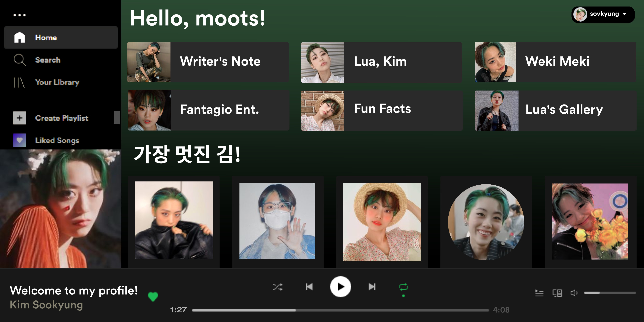Click the song progress bar

[x=341, y=310]
